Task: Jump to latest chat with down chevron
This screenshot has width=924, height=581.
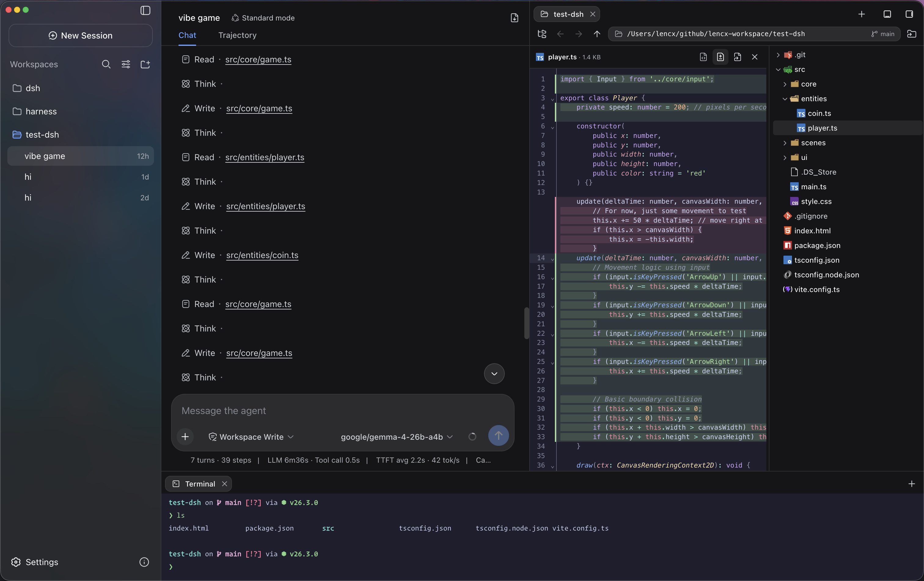Action: coord(494,374)
